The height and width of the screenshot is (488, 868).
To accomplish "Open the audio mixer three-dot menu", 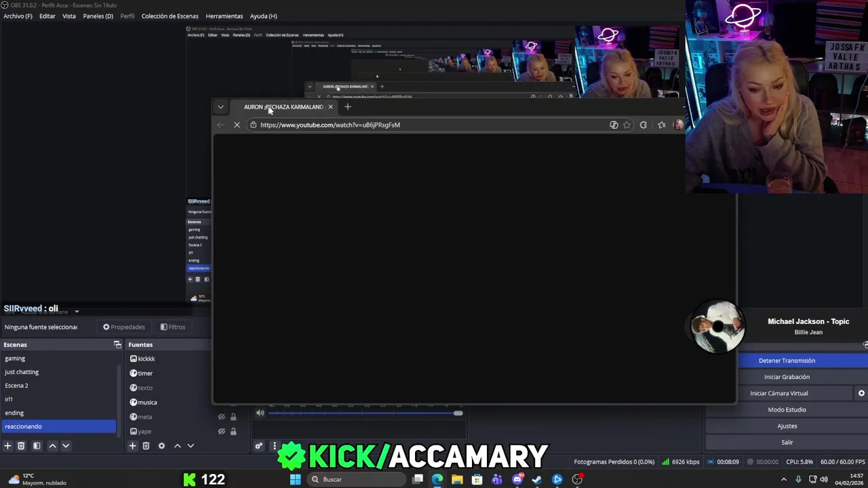I will click(x=275, y=446).
